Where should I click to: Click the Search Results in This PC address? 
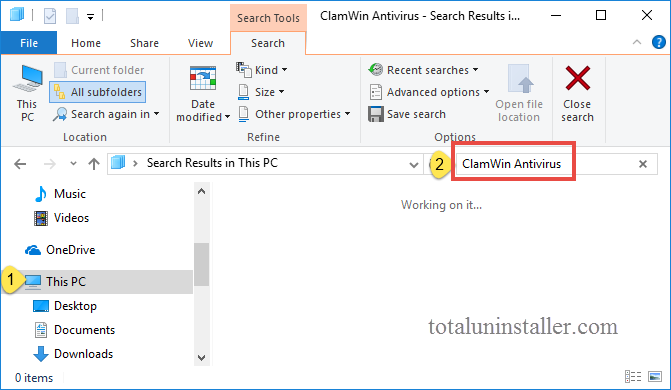[212, 163]
